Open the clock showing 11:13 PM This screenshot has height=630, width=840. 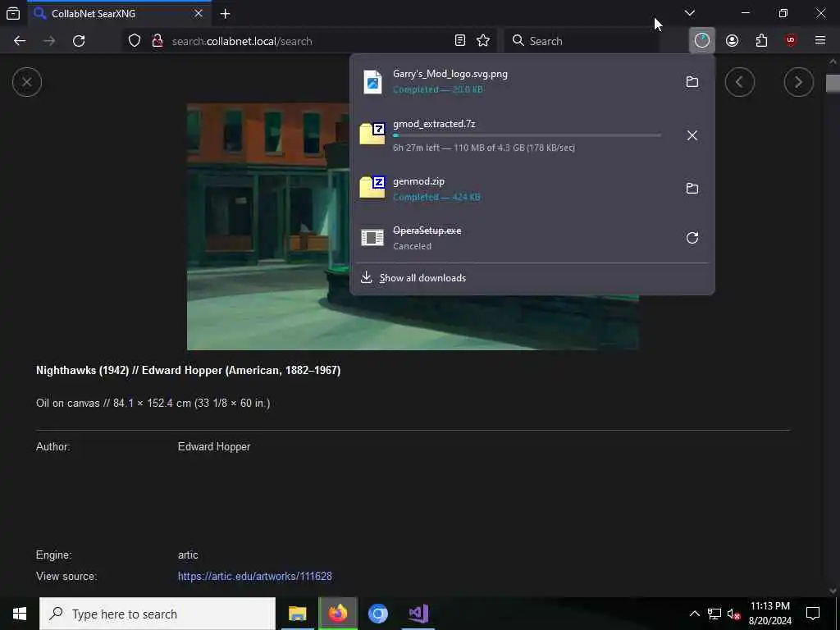point(769,614)
